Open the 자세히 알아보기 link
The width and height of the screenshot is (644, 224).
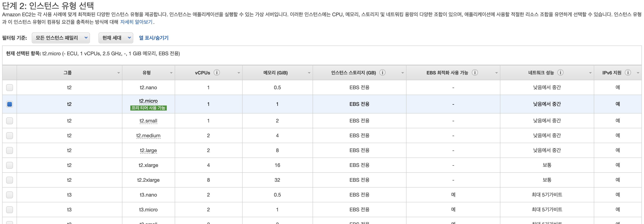[x=136, y=22]
